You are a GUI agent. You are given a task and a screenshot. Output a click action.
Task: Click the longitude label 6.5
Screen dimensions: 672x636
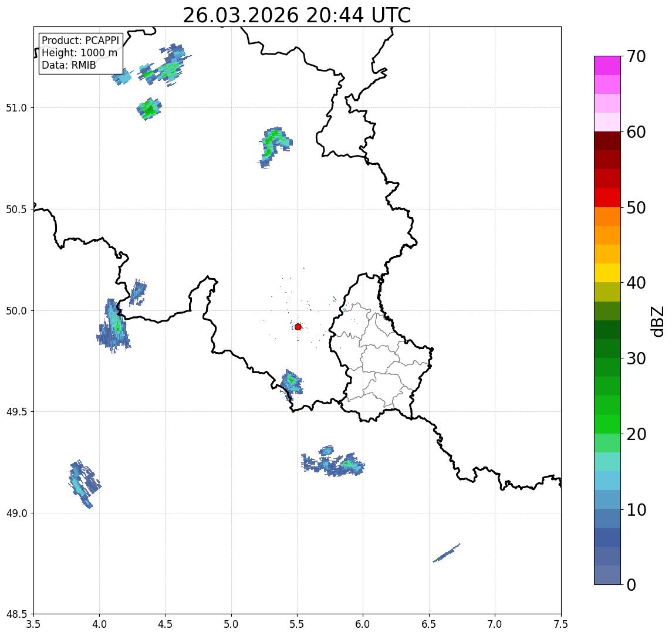pyautogui.click(x=429, y=624)
